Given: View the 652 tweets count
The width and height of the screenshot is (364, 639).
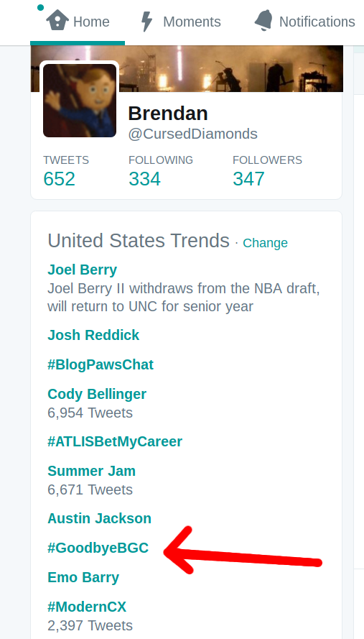Looking at the screenshot, I should point(59,179).
